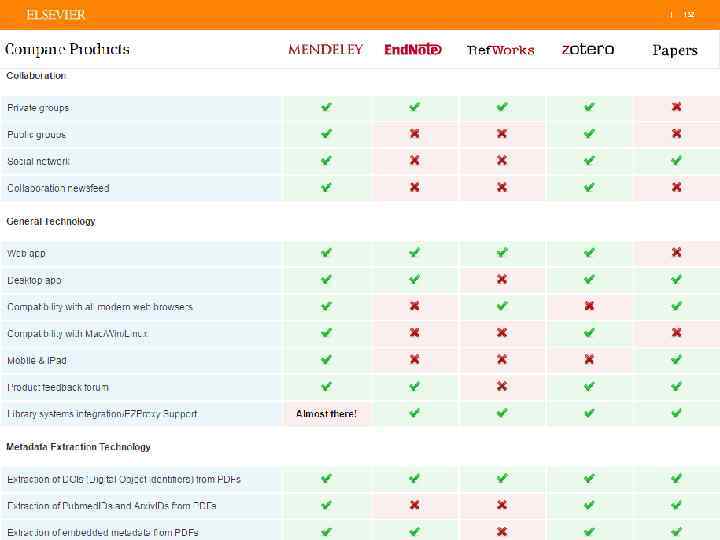Viewport: 720px width, 540px height.
Task: Click the 'Private groups' row label
Action: tap(38, 108)
